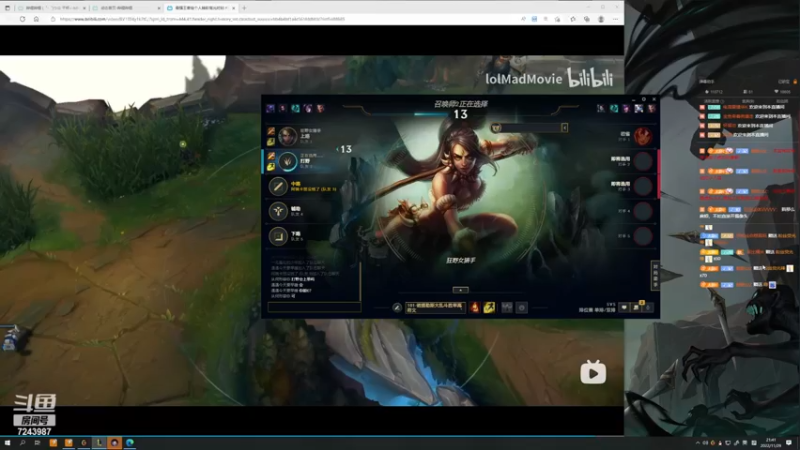
Task: Click the top lane summoner portrait
Action: pos(288,136)
